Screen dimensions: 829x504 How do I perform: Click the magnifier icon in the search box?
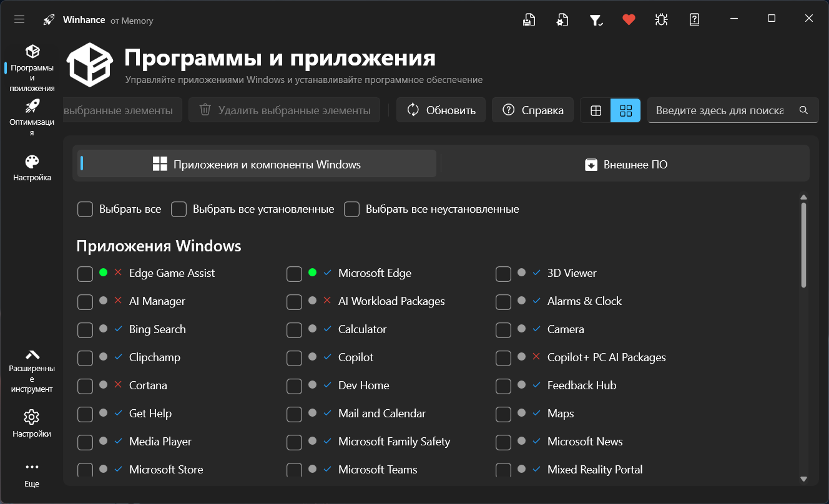803,110
